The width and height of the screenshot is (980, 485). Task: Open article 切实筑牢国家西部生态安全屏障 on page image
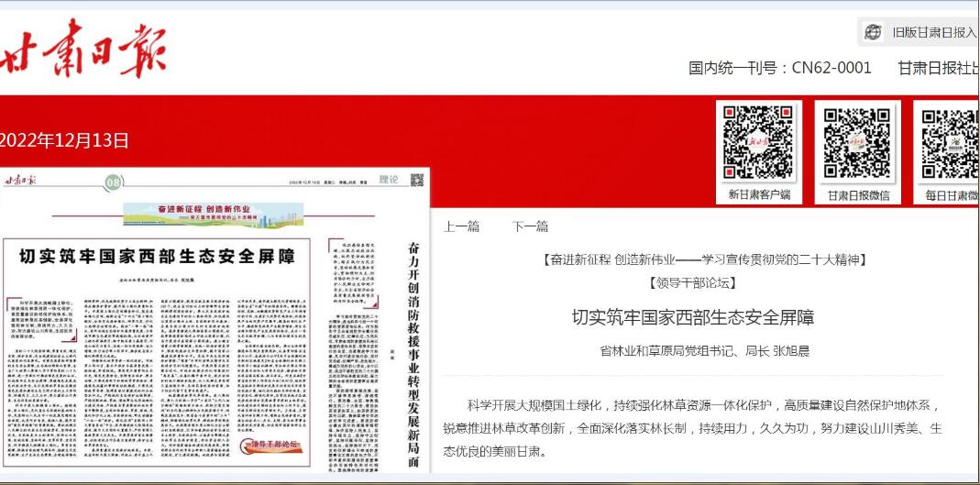coord(156,257)
